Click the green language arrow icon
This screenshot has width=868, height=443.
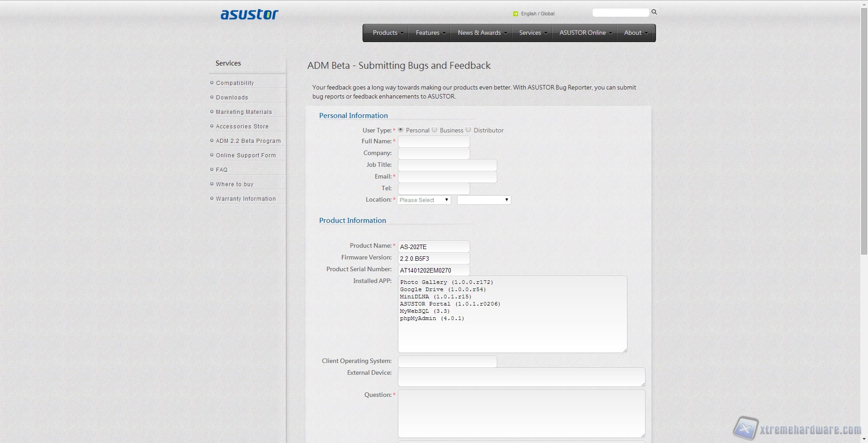pyautogui.click(x=515, y=14)
